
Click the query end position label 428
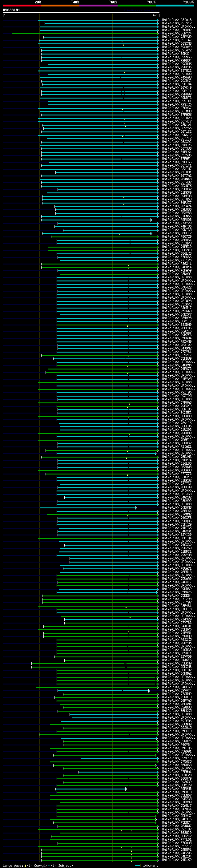tap(155, 15)
